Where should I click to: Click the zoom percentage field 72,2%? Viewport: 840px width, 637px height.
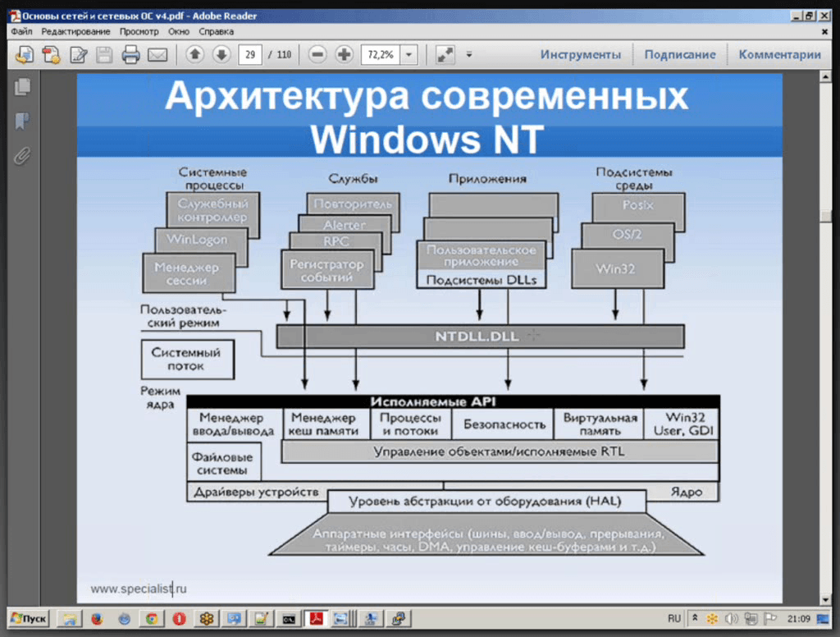(381, 54)
